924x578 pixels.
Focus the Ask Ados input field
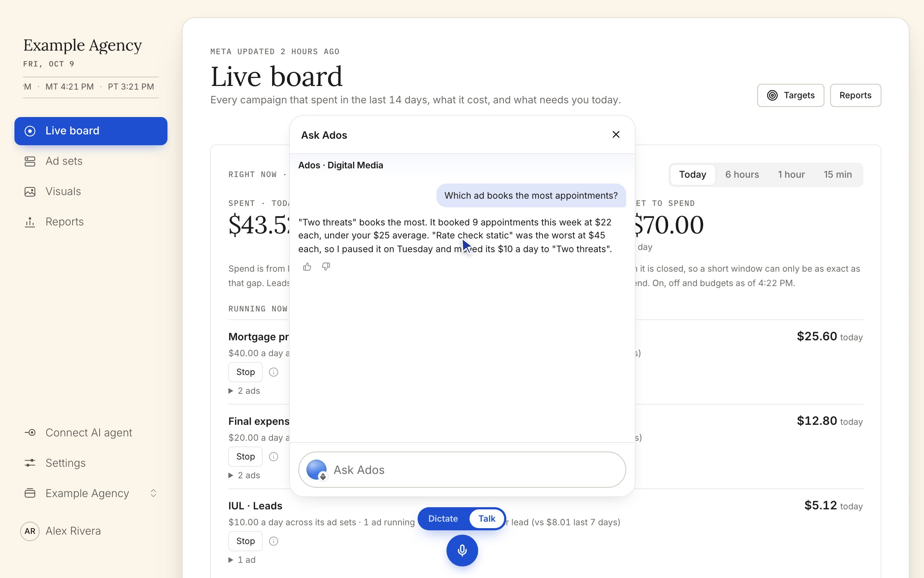tap(462, 469)
